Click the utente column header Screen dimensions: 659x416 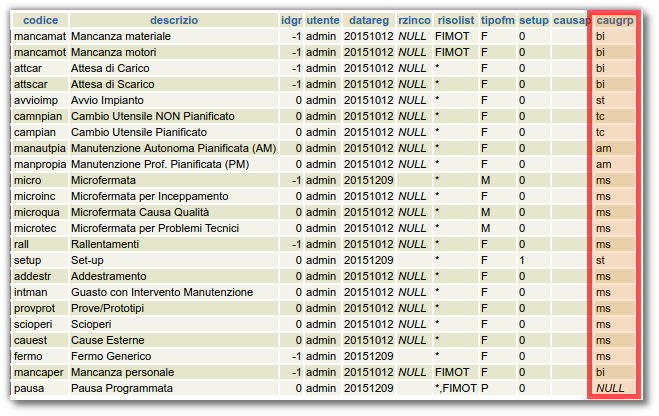tap(322, 20)
